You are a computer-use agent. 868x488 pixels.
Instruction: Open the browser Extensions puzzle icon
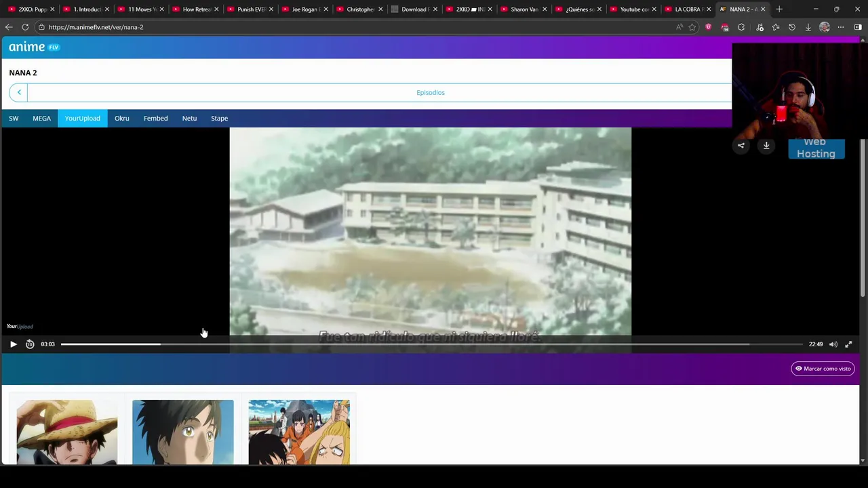coord(741,27)
